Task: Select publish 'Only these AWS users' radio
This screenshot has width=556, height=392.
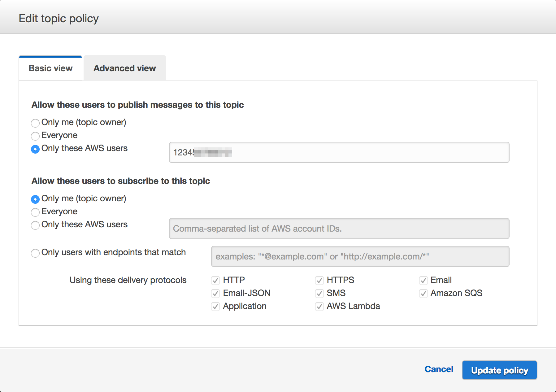Action: tap(35, 149)
